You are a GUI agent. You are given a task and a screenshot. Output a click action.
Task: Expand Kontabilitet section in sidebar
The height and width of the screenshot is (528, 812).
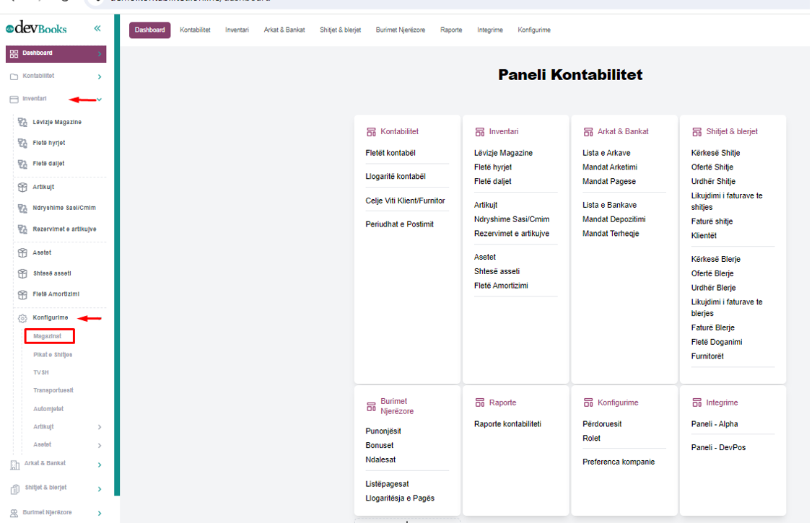(100, 76)
